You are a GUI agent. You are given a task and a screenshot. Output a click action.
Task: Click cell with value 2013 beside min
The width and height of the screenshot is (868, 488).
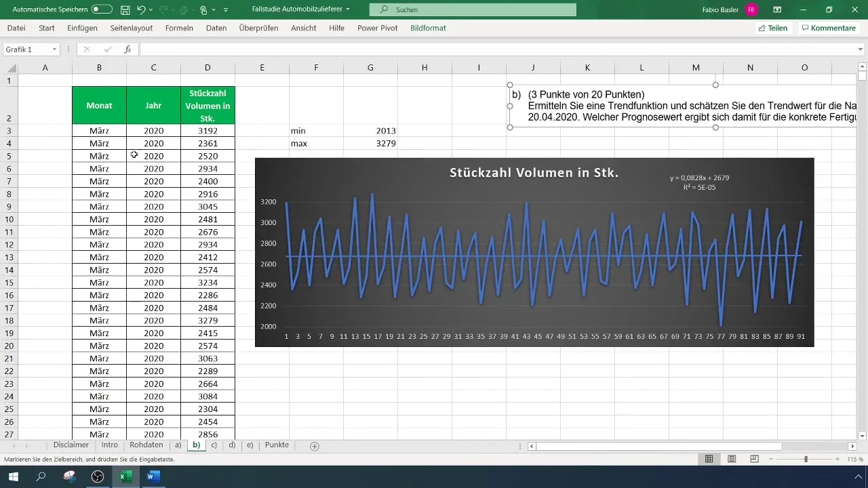(370, 131)
